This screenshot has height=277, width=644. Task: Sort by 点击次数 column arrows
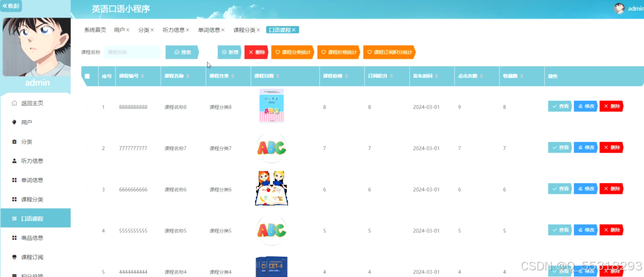click(x=482, y=76)
